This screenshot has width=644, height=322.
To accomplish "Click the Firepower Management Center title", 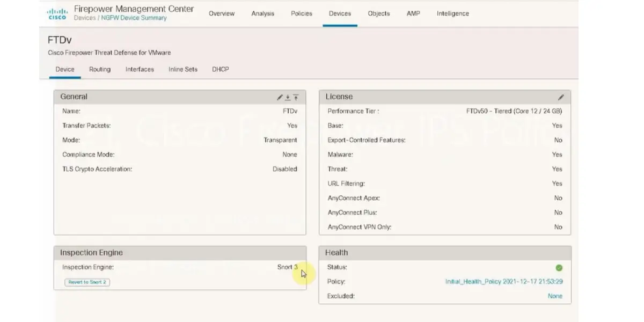I will 134,9.
